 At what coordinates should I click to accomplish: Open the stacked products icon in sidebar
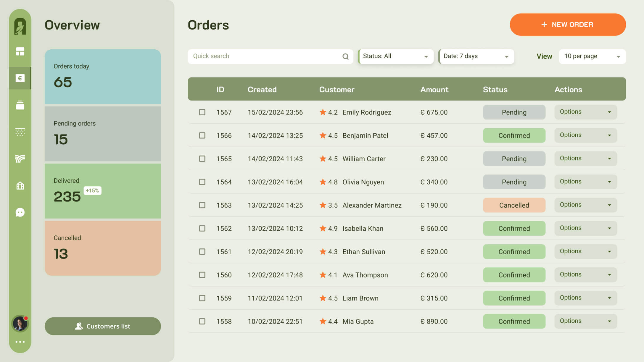coord(20,105)
